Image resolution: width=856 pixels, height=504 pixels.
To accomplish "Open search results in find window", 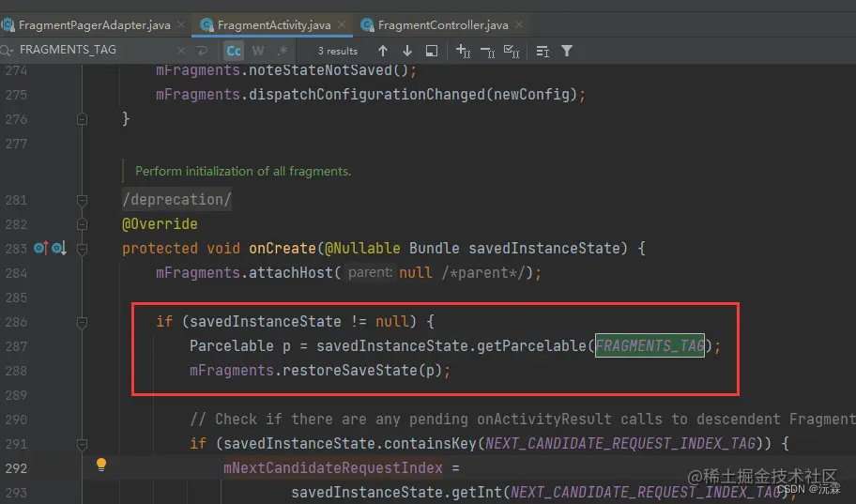I will [x=431, y=51].
